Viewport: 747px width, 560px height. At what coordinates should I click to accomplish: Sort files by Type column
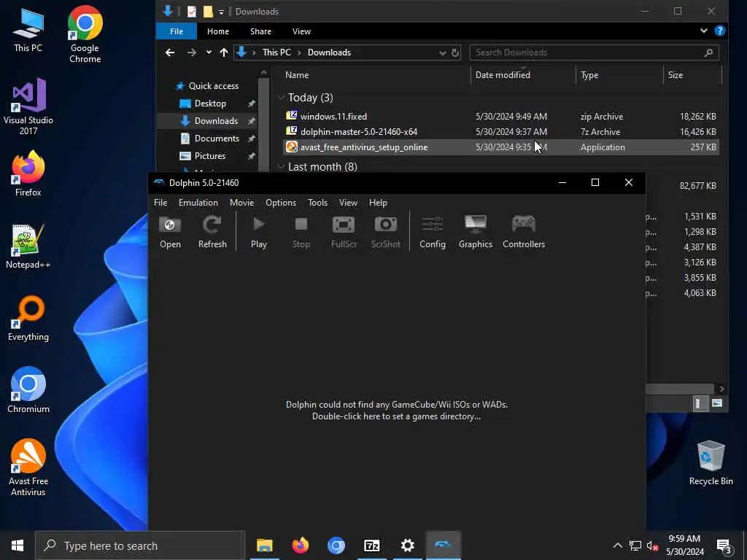click(x=589, y=75)
